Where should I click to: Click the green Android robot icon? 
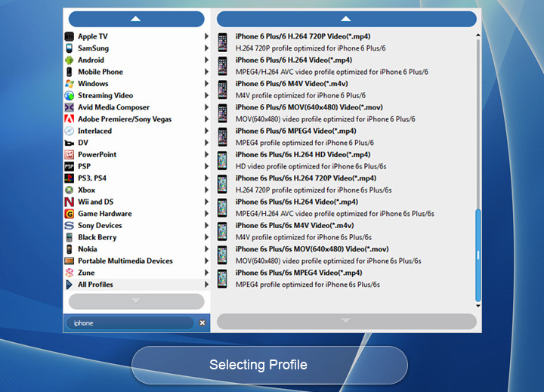70,60
